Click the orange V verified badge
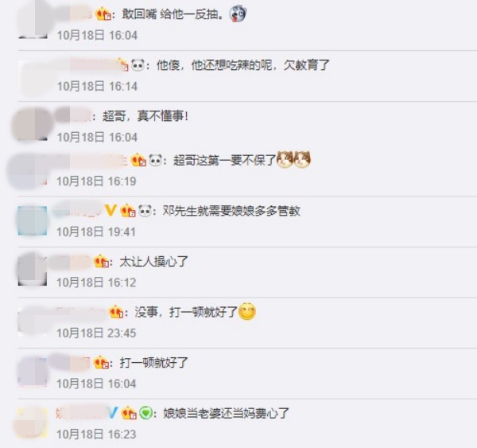Viewport: 477px width, 448px height. (111, 210)
